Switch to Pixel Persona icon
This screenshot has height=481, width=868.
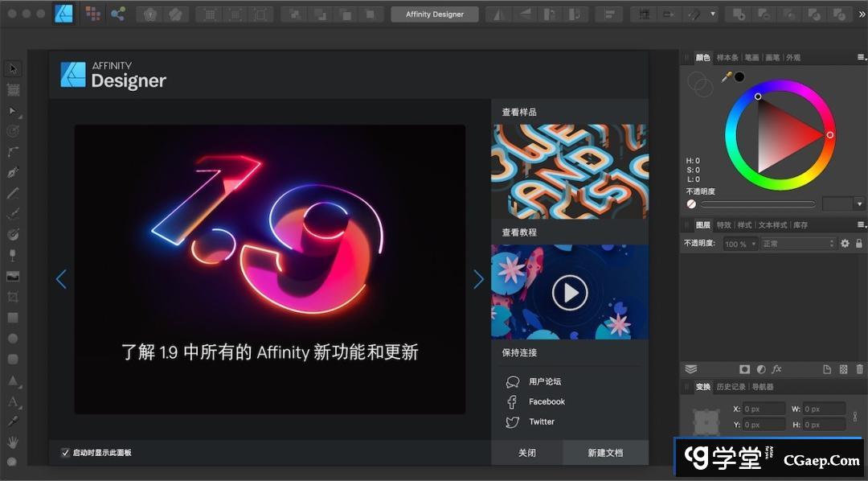pyautogui.click(x=93, y=14)
